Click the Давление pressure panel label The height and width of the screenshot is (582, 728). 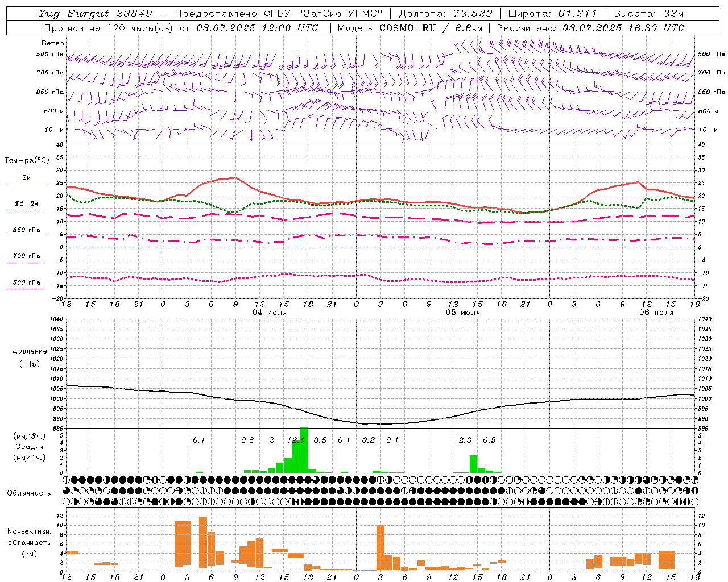[30, 351]
